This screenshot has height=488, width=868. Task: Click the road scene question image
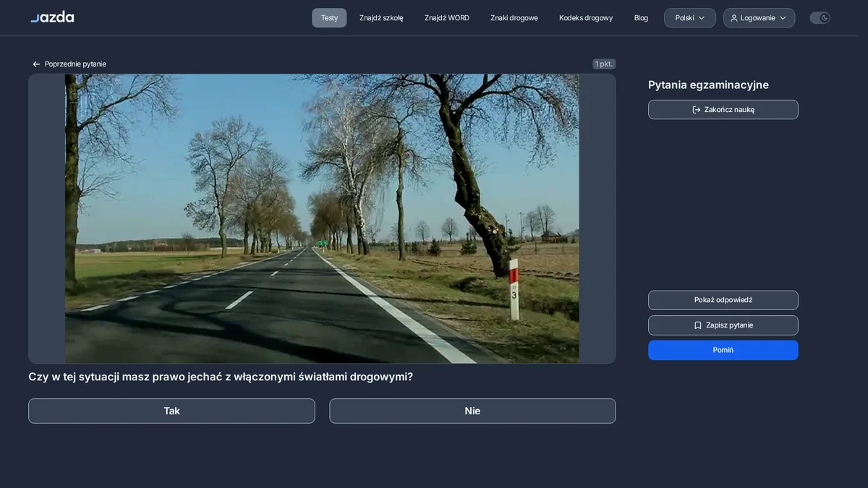click(322, 218)
